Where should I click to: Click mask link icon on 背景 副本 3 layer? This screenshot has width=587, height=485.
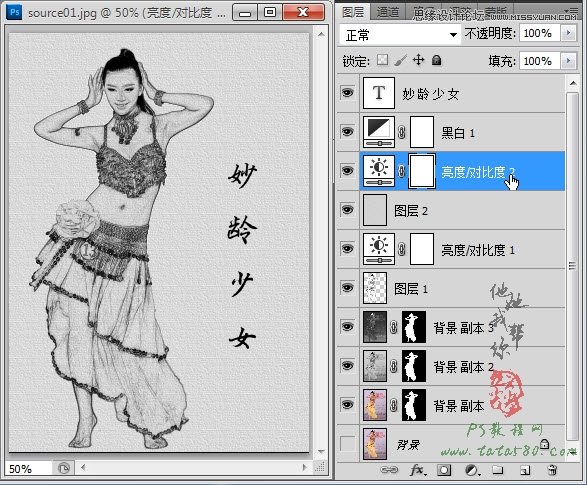point(393,327)
